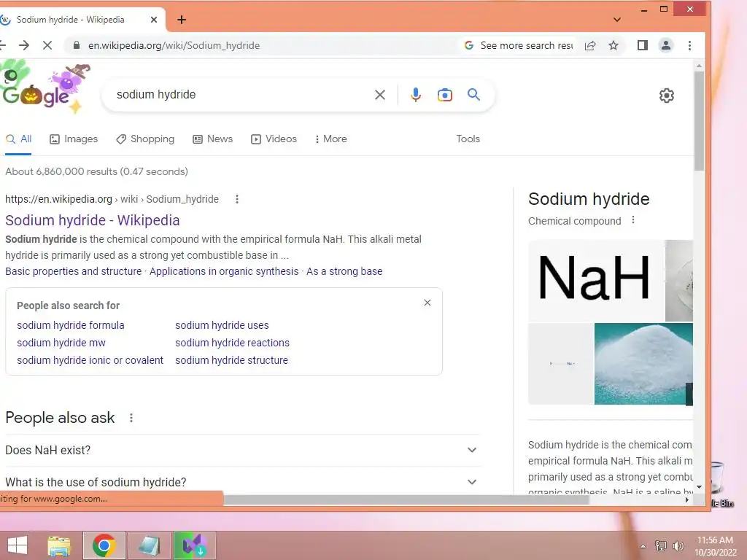
Task: Open Applications in organic synthesis link
Action: pyautogui.click(x=224, y=271)
